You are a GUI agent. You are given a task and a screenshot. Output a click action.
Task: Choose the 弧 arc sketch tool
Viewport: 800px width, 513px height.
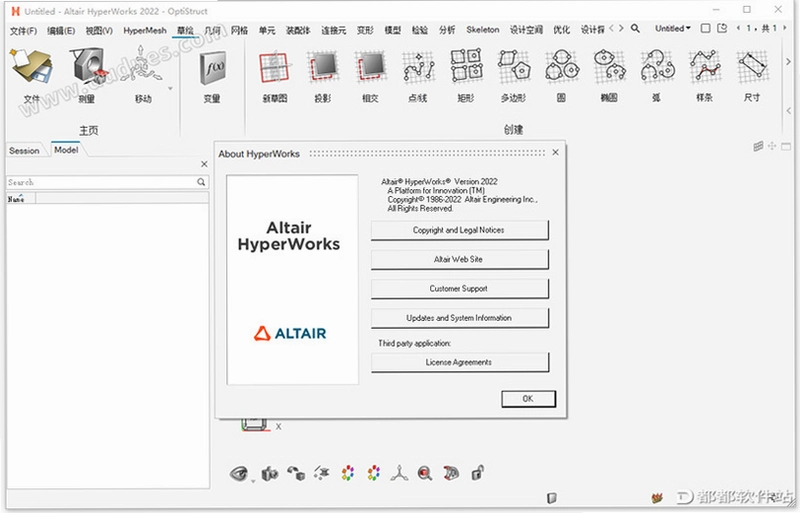657,76
